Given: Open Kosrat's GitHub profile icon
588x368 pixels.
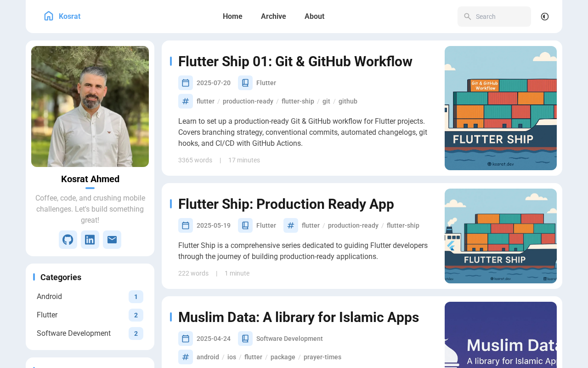Looking at the screenshot, I should tap(68, 240).
